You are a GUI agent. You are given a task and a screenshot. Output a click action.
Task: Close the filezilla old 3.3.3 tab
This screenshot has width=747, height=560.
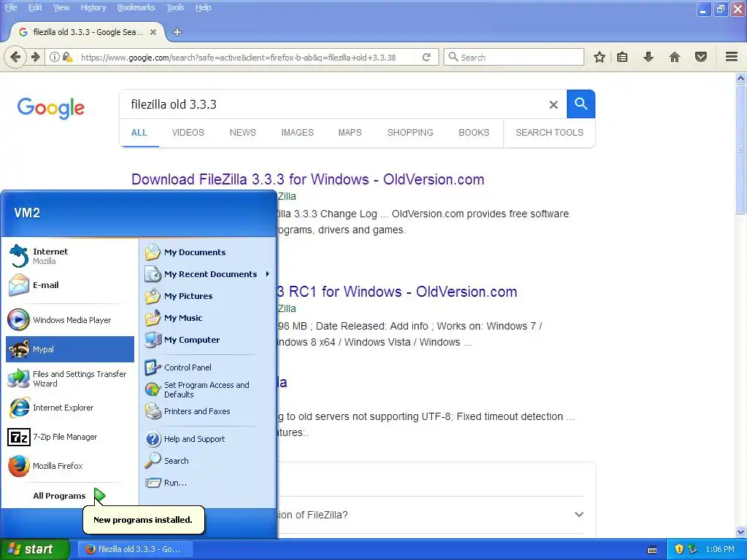[x=153, y=32]
